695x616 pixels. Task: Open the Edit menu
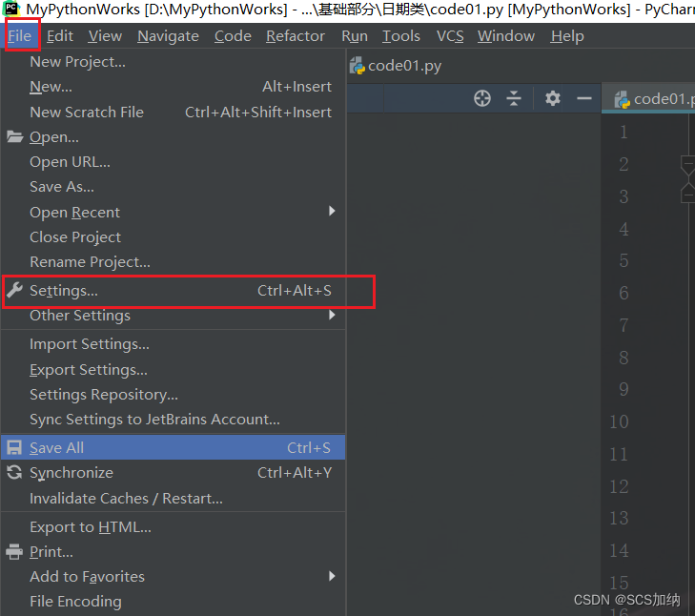point(60,36)
